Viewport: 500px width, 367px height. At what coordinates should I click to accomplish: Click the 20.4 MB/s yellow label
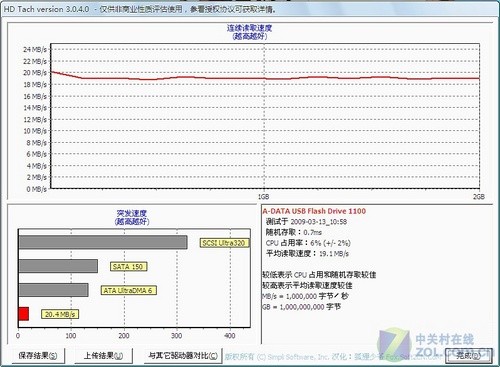click(60, 314)
